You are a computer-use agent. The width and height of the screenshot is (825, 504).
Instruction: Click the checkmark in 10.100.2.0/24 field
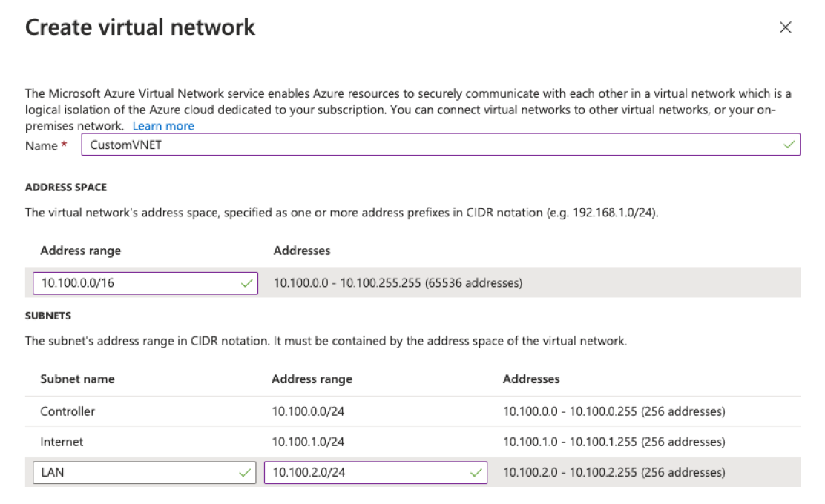click(x=476, y=472)
